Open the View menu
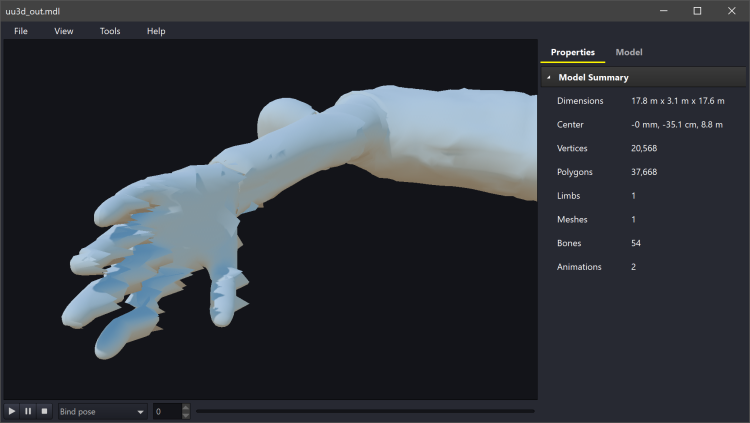 [x=64, y=31]
